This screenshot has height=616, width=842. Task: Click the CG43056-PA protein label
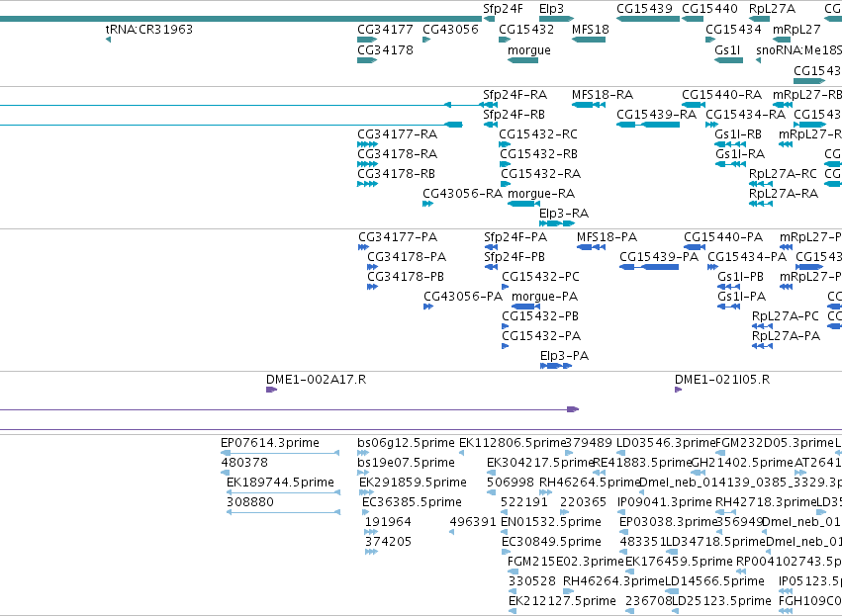click(x=463, y=297)
